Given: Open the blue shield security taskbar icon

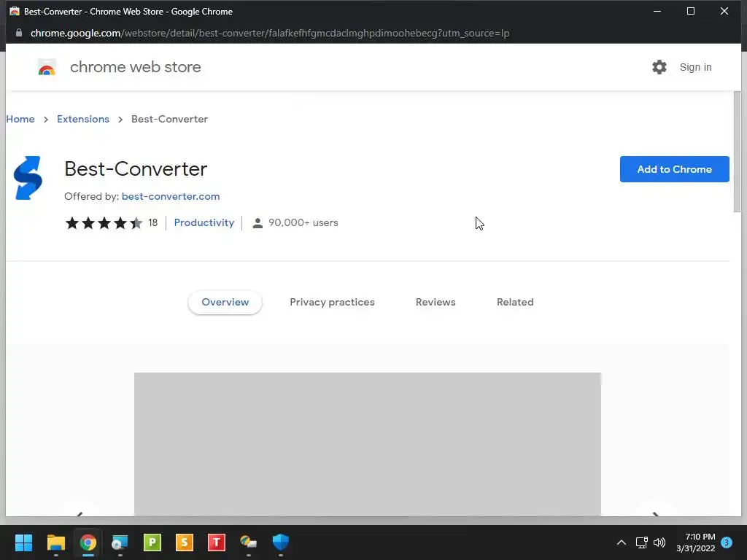Looking at the screenshot, I should [x=281, y=542].
